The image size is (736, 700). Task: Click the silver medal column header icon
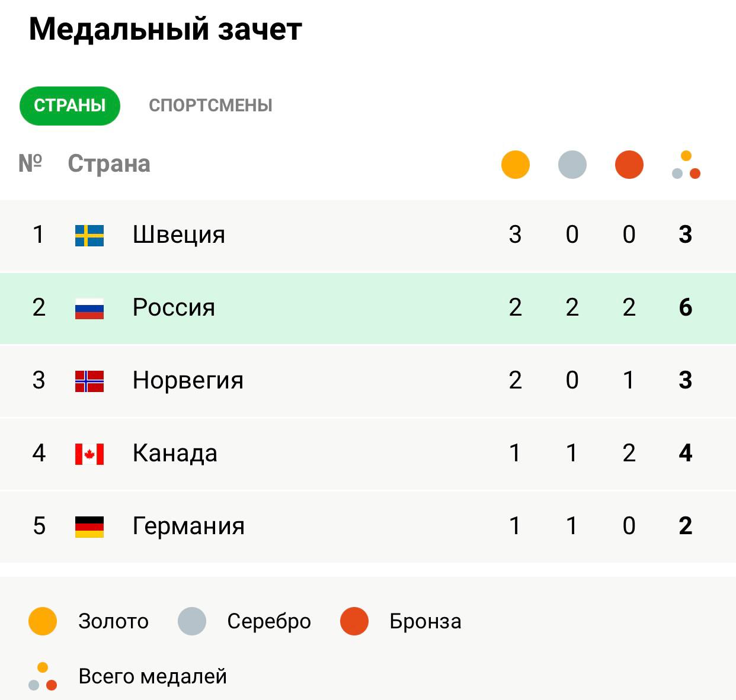[x=572, y=165]
